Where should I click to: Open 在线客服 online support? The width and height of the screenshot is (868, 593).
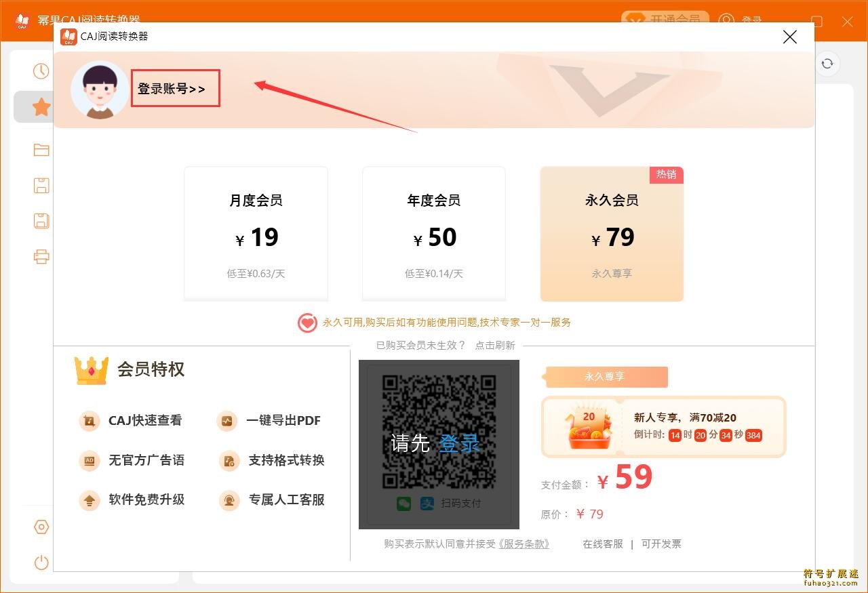click(603, 544)
